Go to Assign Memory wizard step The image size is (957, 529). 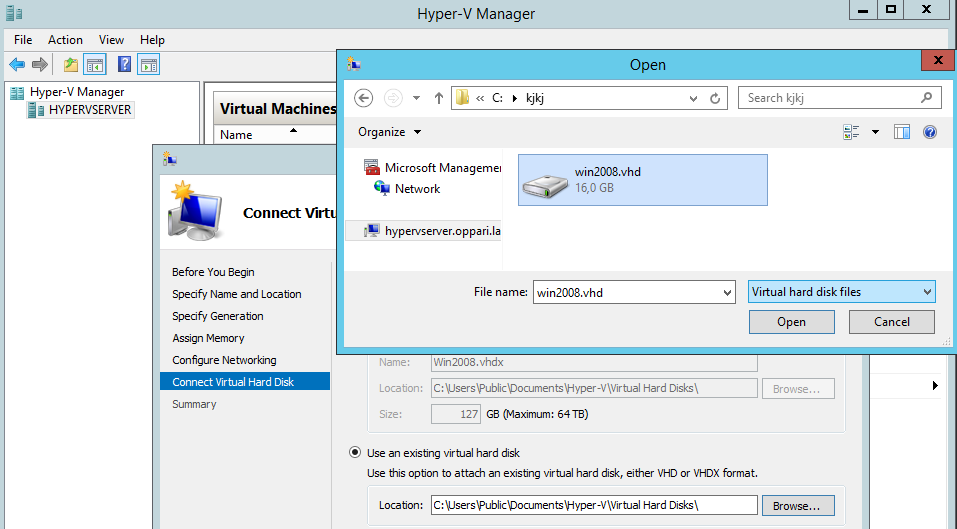point(208,338)
